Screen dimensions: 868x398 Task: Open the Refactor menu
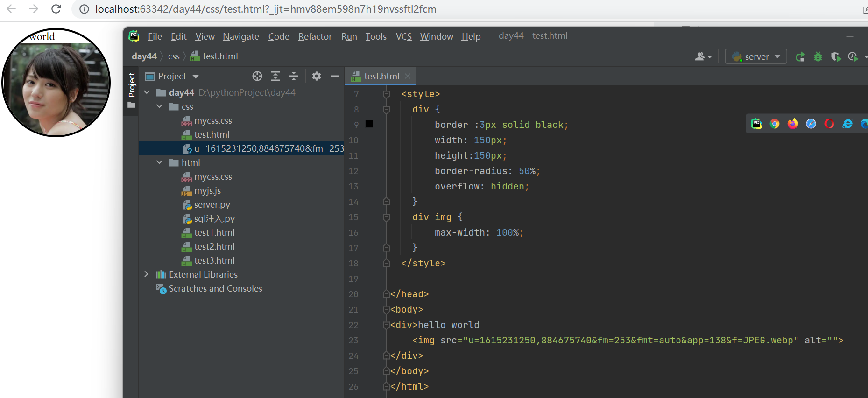(315, 36)
